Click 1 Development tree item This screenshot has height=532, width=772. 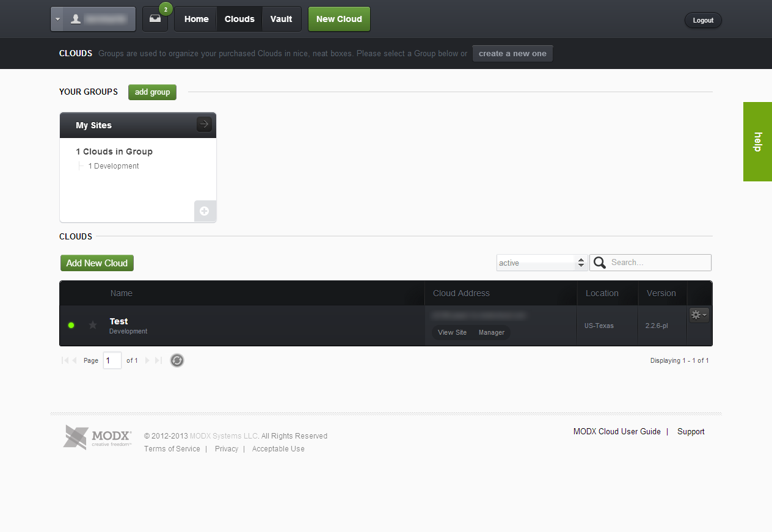(114, 166)
